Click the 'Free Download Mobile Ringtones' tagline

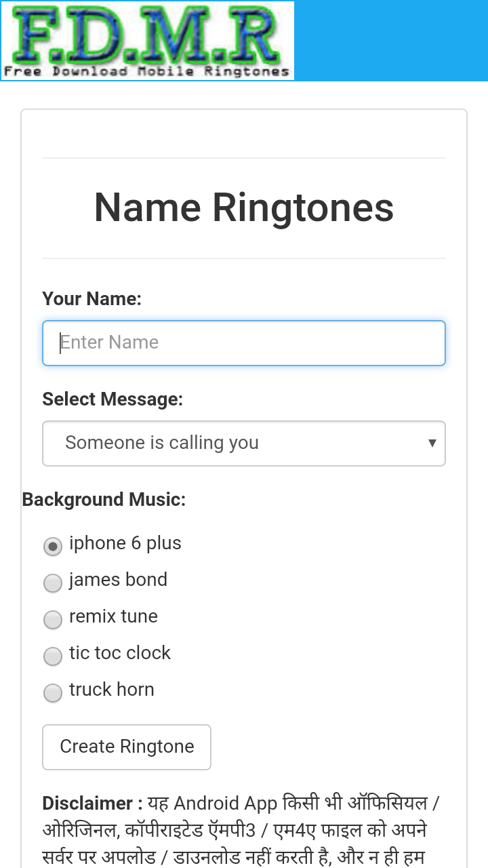click(x=147, y=71)
